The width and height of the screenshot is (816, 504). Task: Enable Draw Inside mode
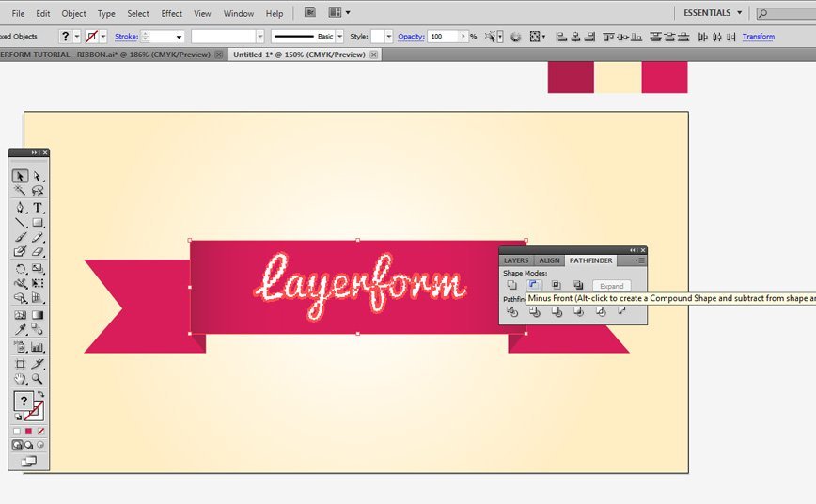click(40, 445)
